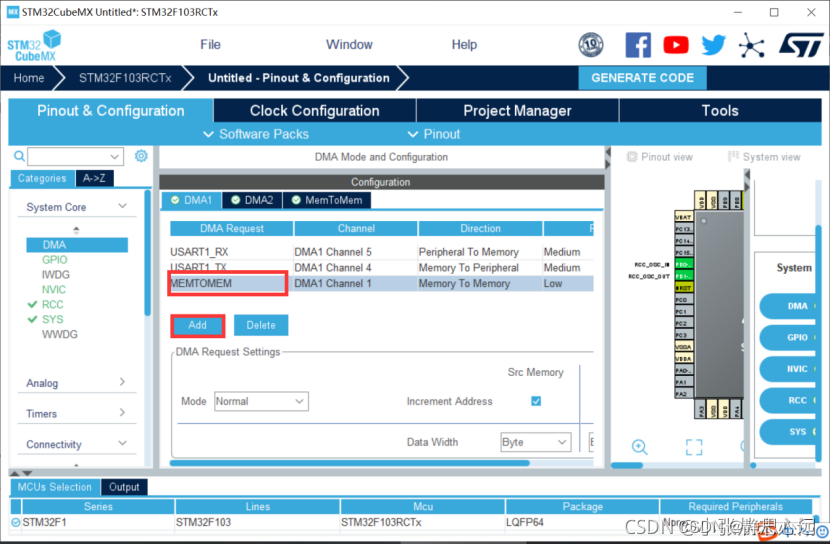830x545 pixels.
Task: Open the File menu
Action: coord(210,45)
